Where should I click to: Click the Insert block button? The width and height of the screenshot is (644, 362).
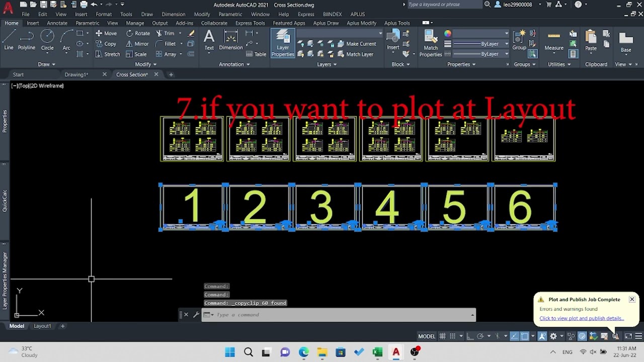pyautogui.click(x=393, y=40)
